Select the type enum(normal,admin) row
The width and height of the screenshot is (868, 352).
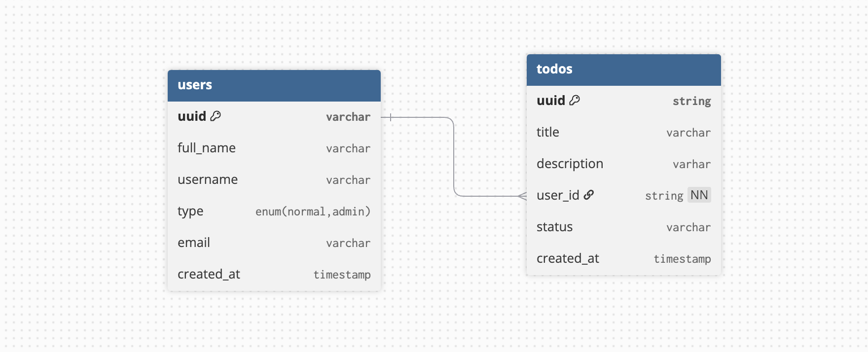[274, 211]
